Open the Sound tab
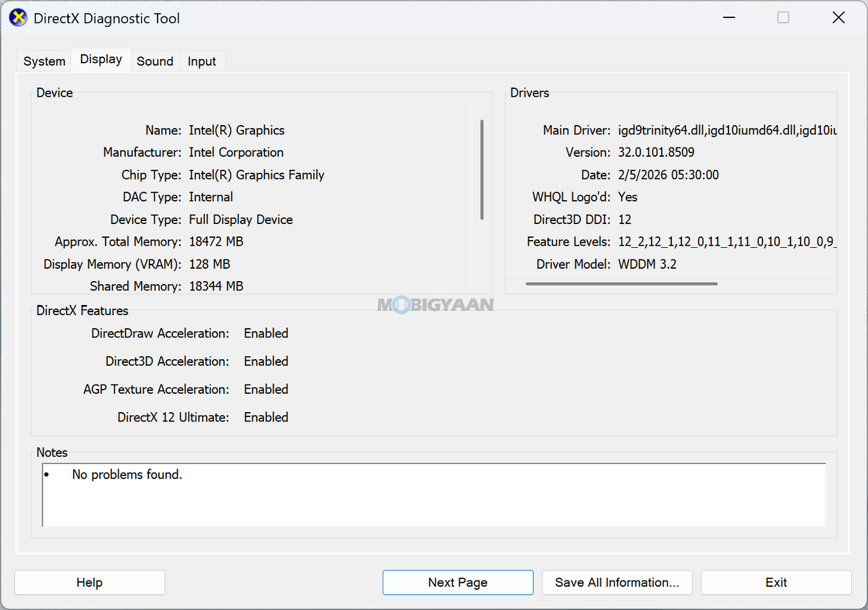The height and width of the screenshot is (610, 868). (x=155, y=61)
